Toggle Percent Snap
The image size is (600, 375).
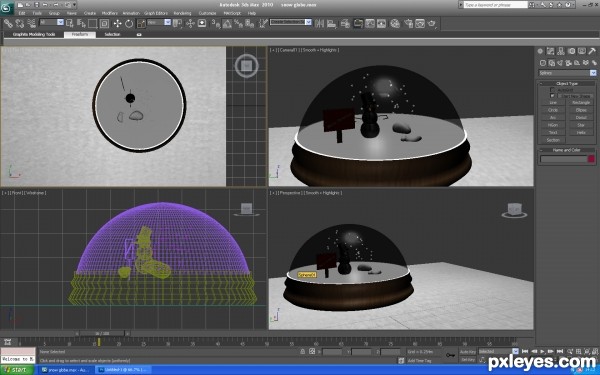(x=238, y=24)
